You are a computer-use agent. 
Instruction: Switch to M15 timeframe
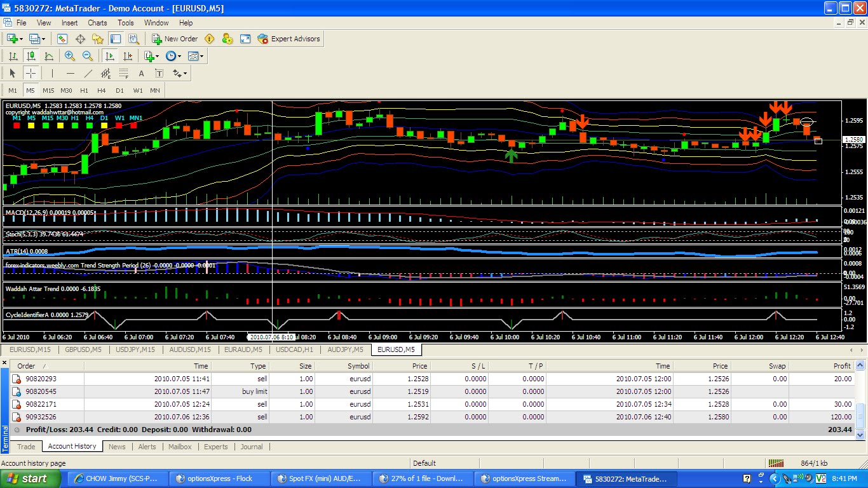point(48,90)
